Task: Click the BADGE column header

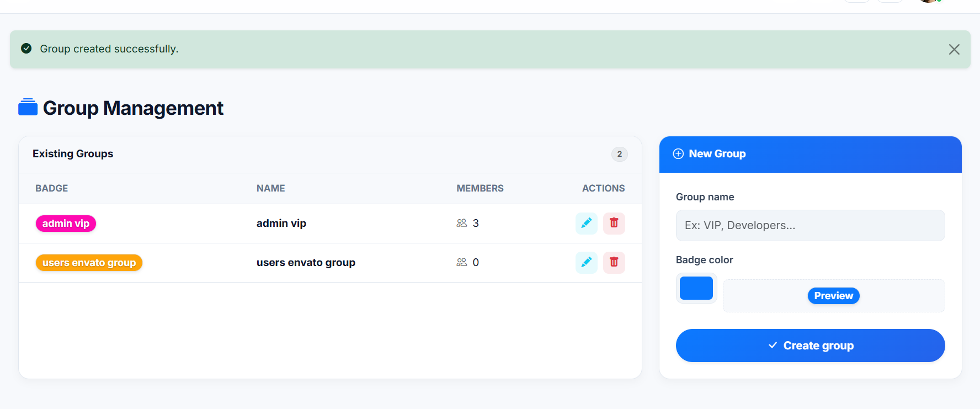Action: pyautogui.click(x=52, y=188)
